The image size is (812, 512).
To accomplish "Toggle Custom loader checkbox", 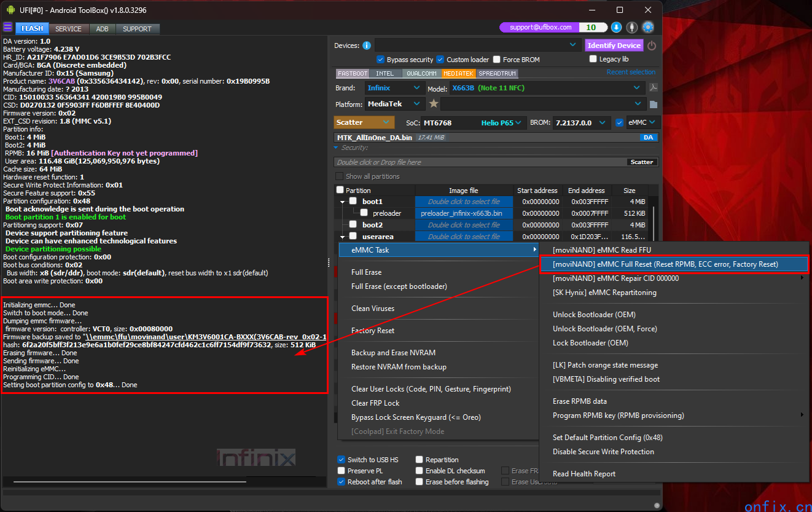I will [x=440, y=60].
